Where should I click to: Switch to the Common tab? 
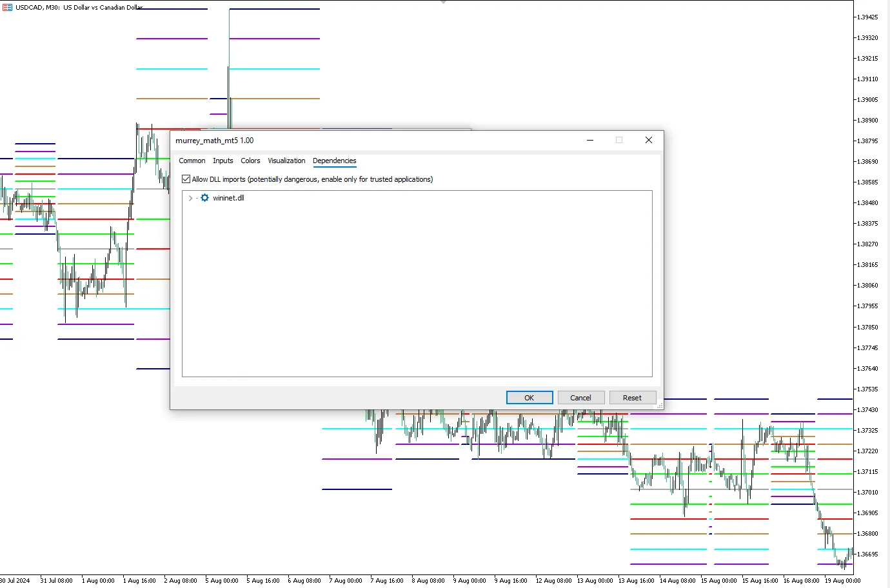point(192,161)
